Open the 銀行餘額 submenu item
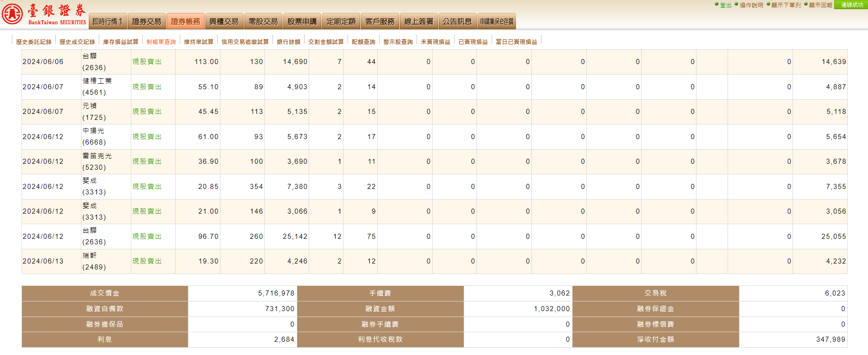This screenshot has height=355, width=868. click(289, 42)
